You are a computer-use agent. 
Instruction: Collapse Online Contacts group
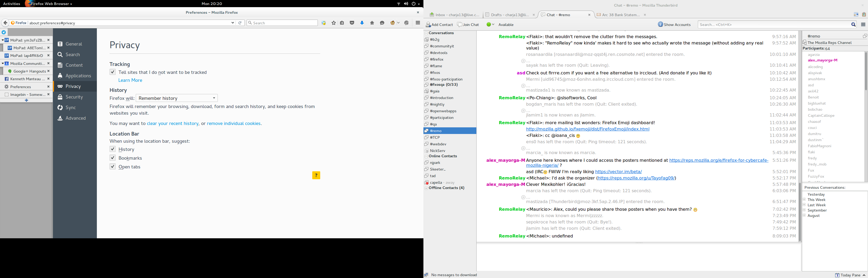[426, 156]
